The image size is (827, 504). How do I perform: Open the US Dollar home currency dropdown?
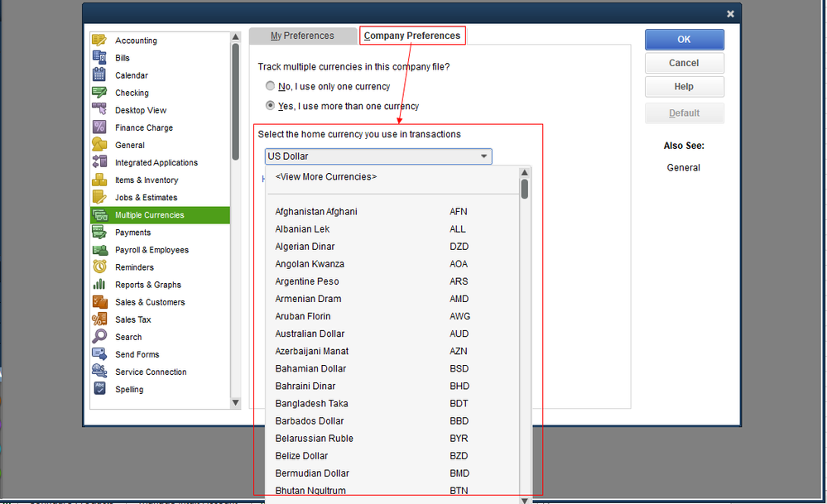[378, 156]
